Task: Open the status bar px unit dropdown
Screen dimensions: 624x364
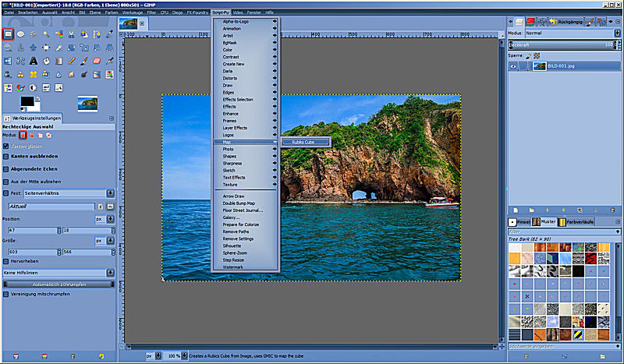Action: 153,355
